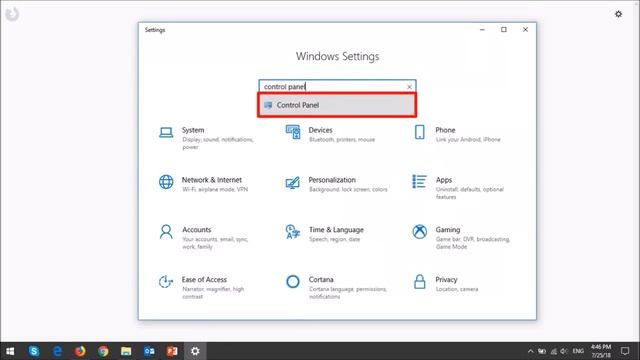Click 'Speech, region, date' description text
The image size is (640, 360).
(335, 239)
